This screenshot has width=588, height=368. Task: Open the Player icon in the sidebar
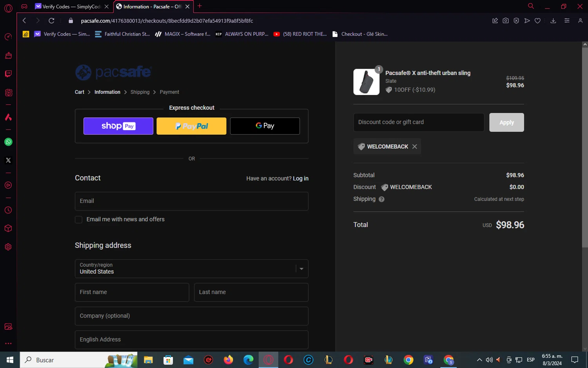pos(8,185)
